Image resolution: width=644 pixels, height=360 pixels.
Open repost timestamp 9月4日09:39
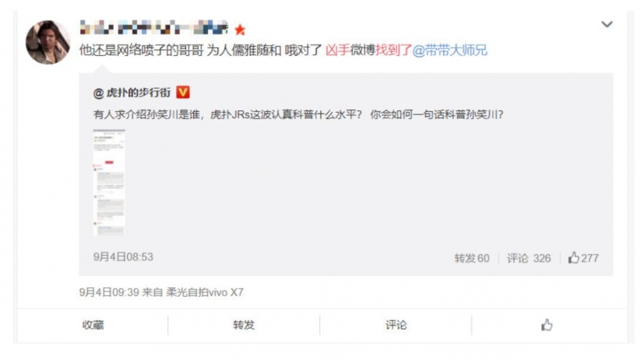tap(109, 292)
